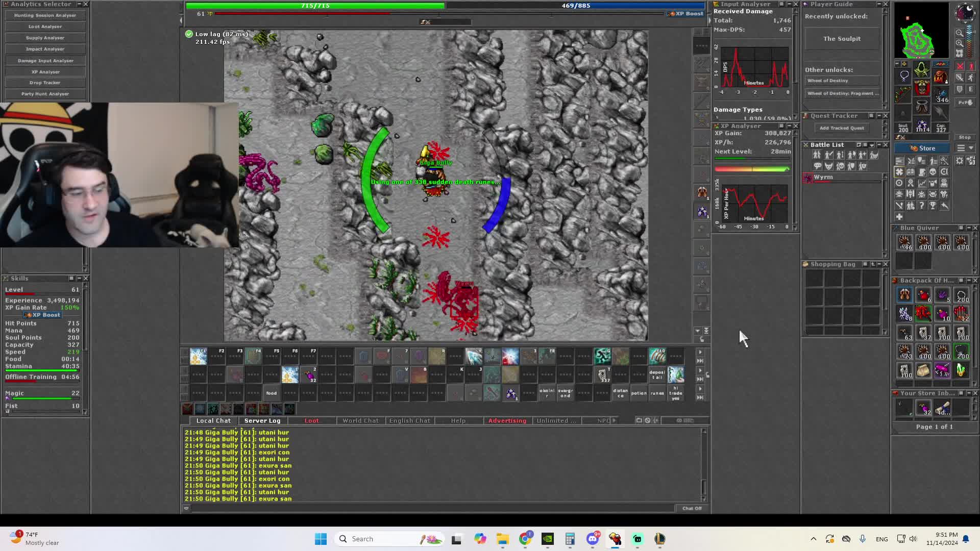Open the trophy highscores icon
Viewport: 980px width, 551px height.
[933, 206]
